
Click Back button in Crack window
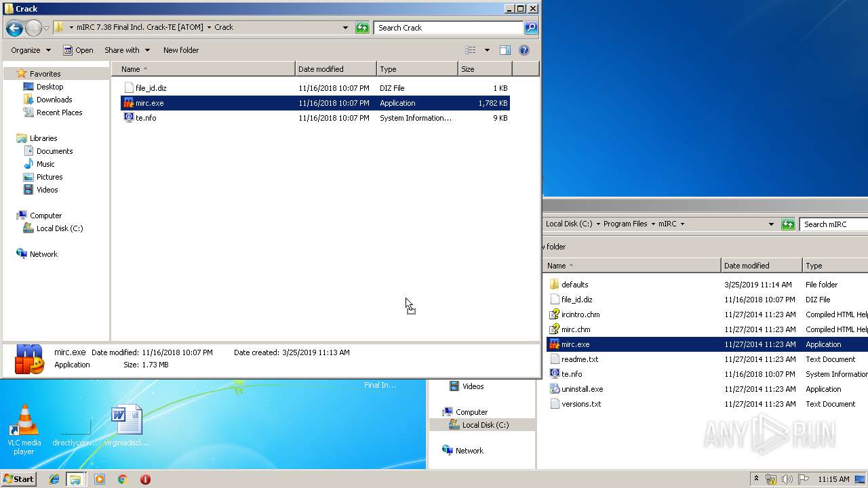[14, 28]
